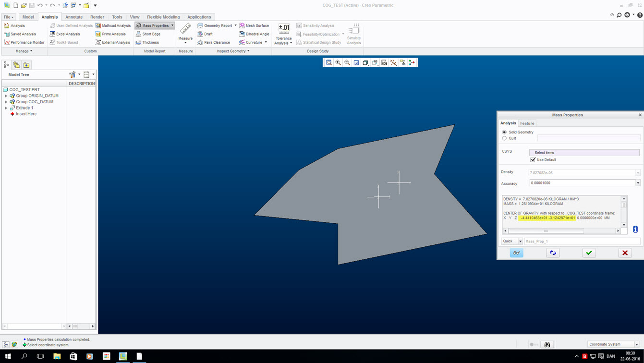Open the Coordinate System selection filter dropdown
The width and height of the screenshot is (644, 363).
(637, 344)
